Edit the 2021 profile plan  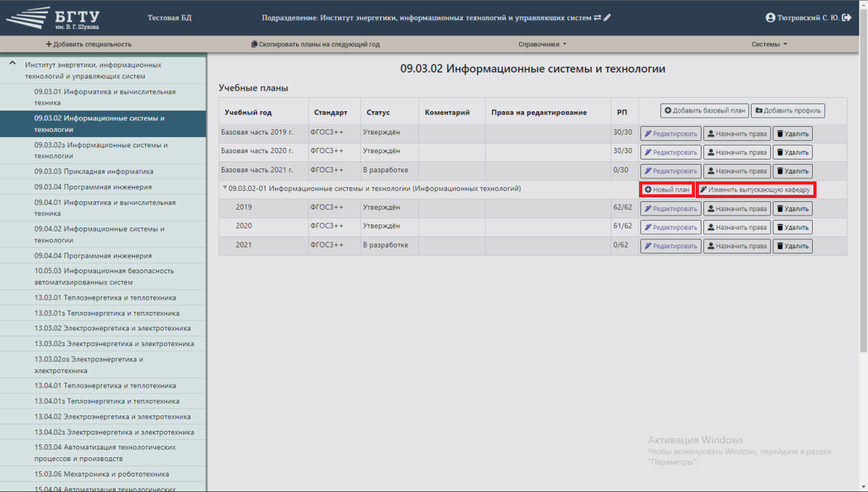[x=671, y=246]
